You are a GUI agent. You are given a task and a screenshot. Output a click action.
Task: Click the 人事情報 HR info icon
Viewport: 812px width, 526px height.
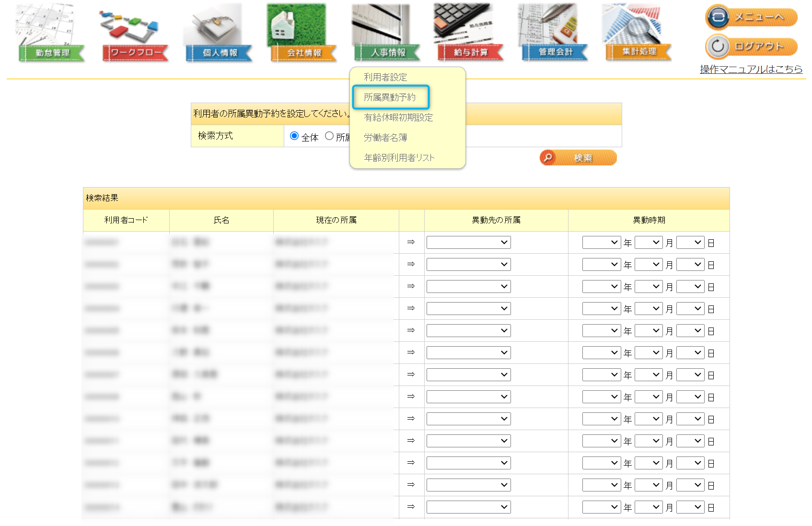(387, 34)
